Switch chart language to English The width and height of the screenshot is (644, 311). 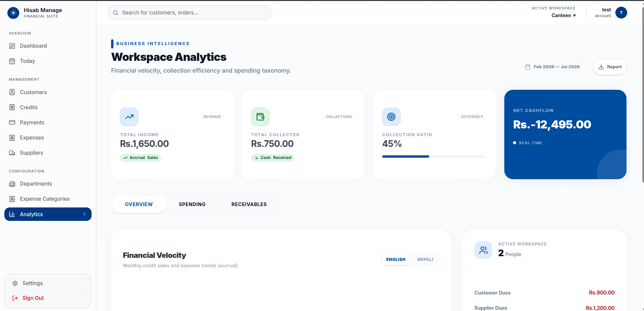click(396, 260)
